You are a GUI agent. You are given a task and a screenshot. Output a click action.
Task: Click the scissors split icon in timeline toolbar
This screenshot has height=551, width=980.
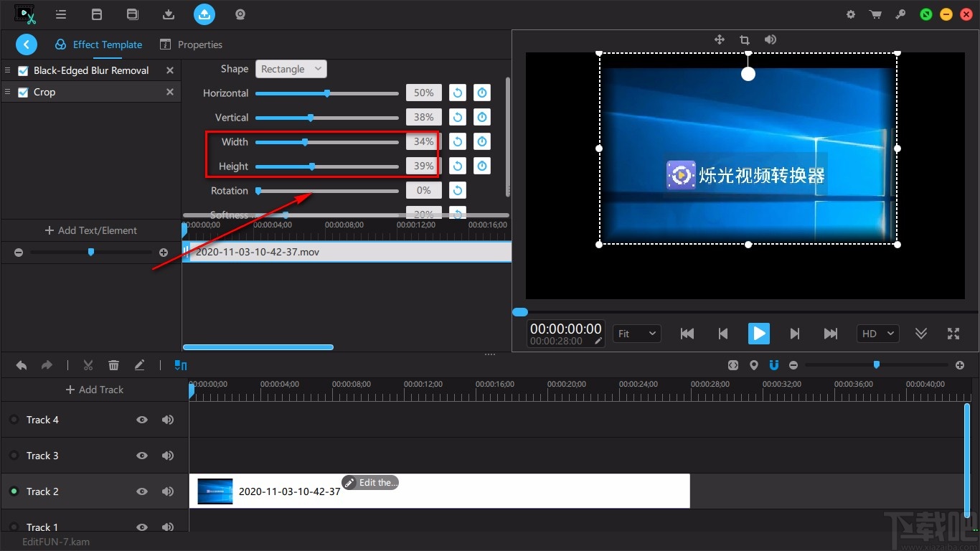coord(88,365)
